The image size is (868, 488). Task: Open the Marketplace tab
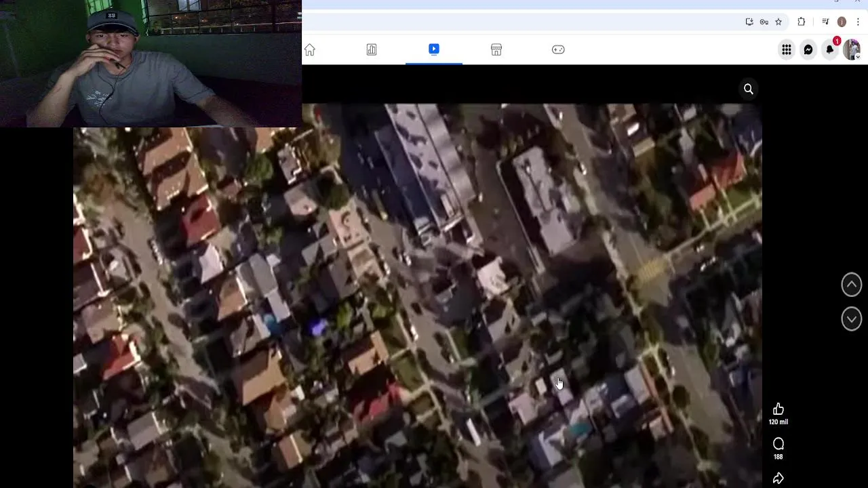tap(496, 49)
